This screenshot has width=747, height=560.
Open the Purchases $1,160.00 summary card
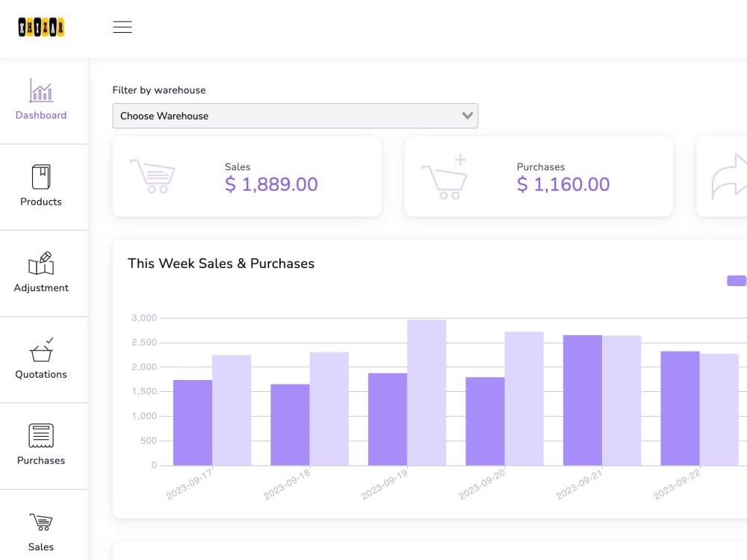coord(538,176)
